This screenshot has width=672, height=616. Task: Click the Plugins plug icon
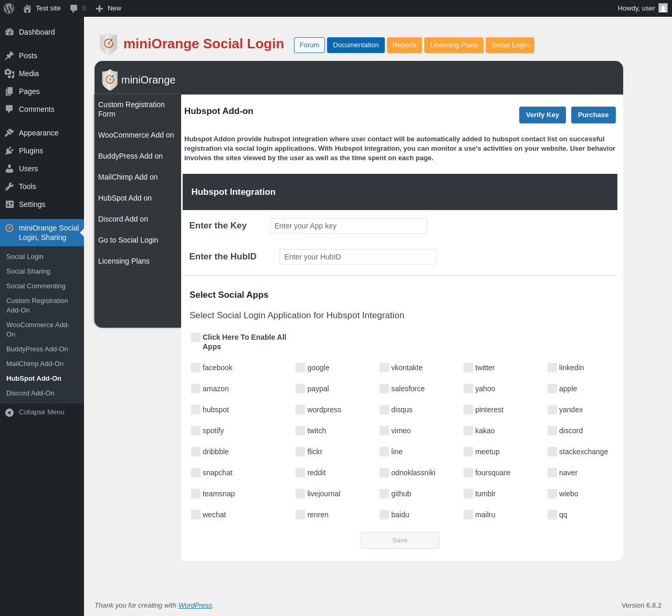(x=9, y=151)
